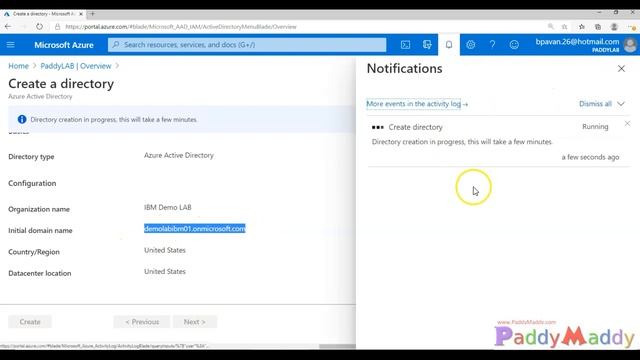Open browser collections icon
This screenshot has width=640, height=360.
click(598, 27)
